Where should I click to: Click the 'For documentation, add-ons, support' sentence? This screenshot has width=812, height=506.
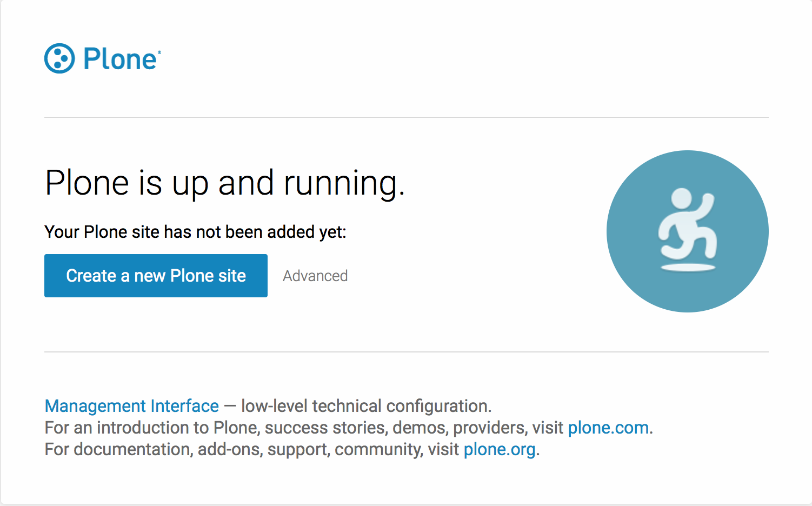251,449
